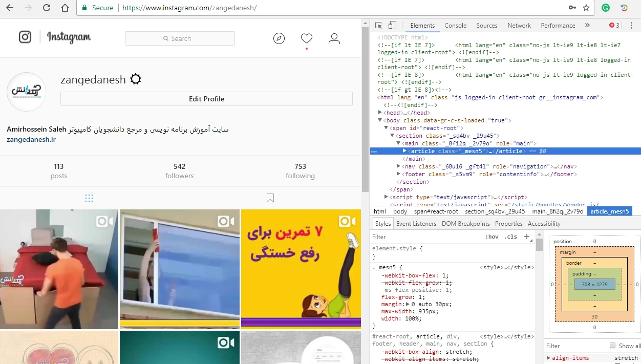Screen dimensions: 641x364
Task: Open the settings gear next to zangedanesh
Action: click(136, 79)
